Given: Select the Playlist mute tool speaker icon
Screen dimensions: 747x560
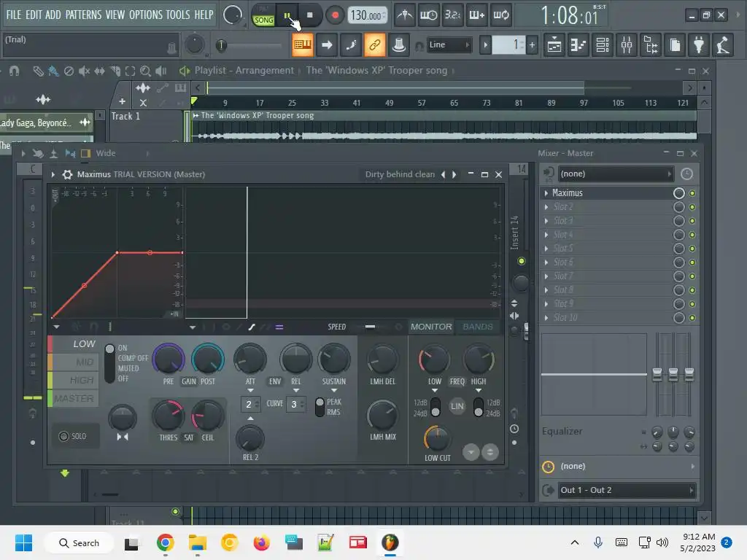Looking at the screenshot, I should [x=85, y=71].
